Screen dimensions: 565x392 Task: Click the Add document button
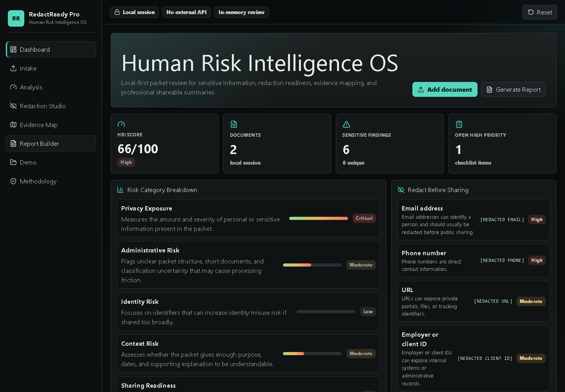[x=445, y=89]
